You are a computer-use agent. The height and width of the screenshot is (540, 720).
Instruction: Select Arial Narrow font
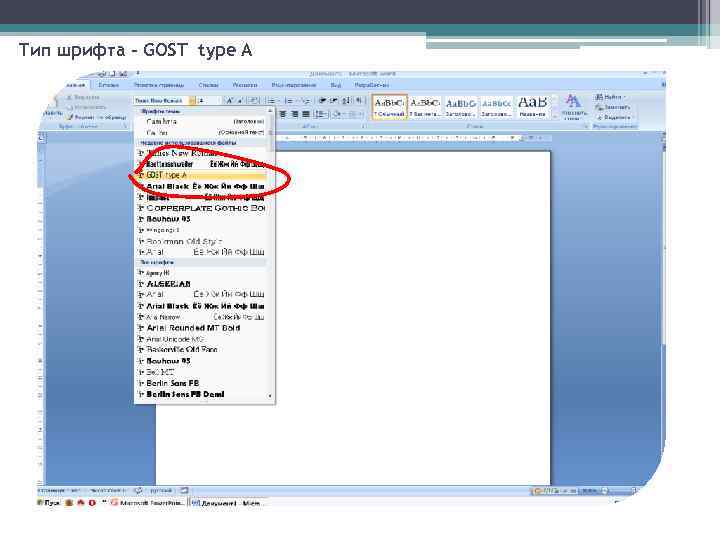coord(202,317)
